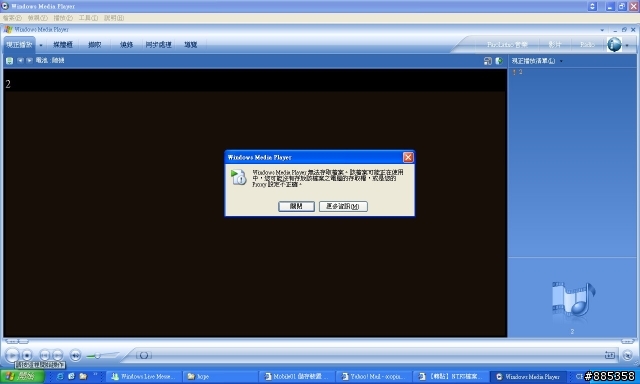Select the next visualization arrow
Image resolution: width=640 pixels, height=384 pixels.
pyautogui.click(x=29, y=60)
